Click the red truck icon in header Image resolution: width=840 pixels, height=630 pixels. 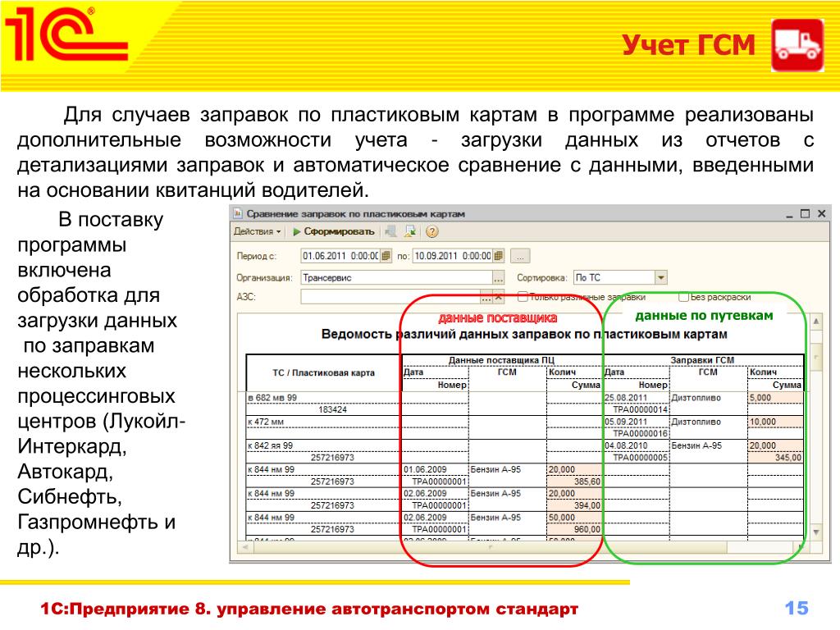click(x=797, y=46)
